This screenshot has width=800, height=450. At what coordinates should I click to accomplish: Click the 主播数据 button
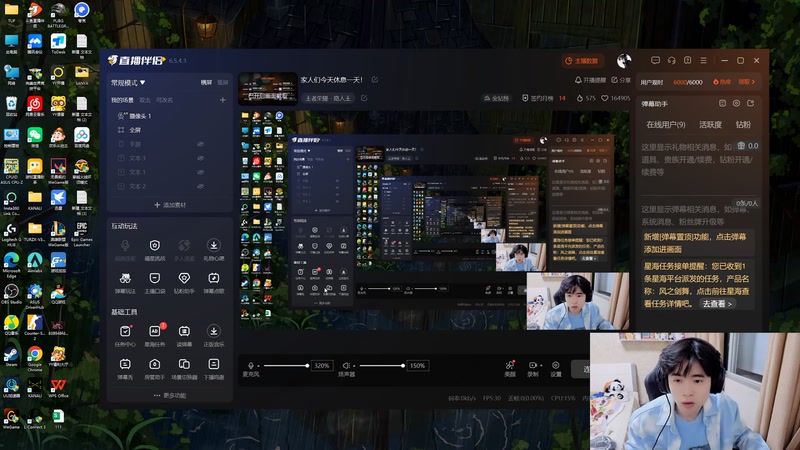click(582, 61)
